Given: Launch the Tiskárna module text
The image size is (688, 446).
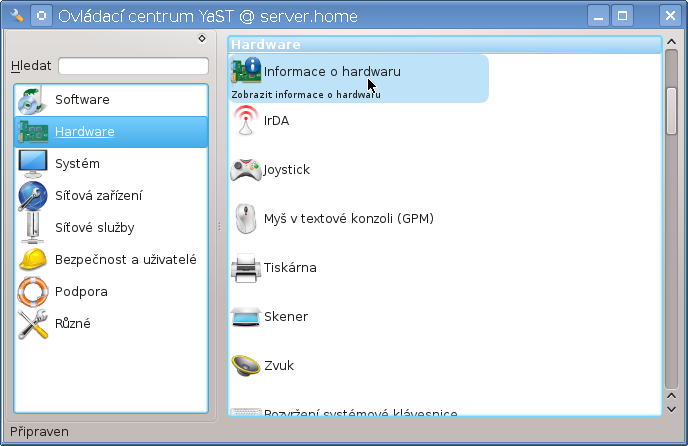Looking at the screenshot, I should coord(290,268).
